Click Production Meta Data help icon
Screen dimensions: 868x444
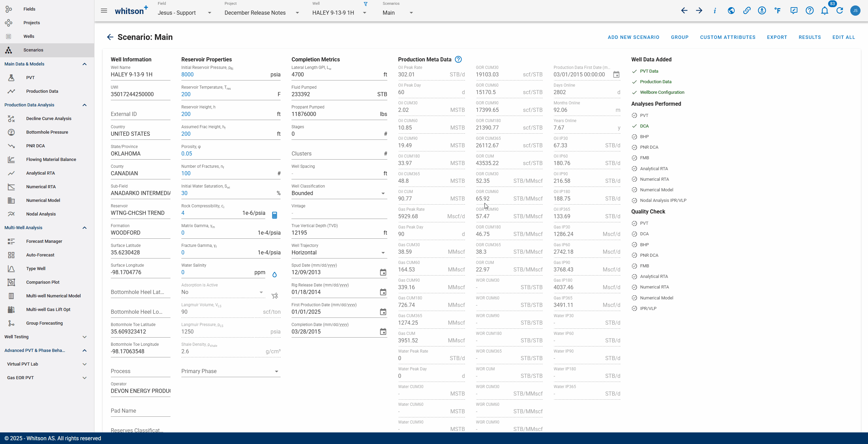[x=459, y=59]
